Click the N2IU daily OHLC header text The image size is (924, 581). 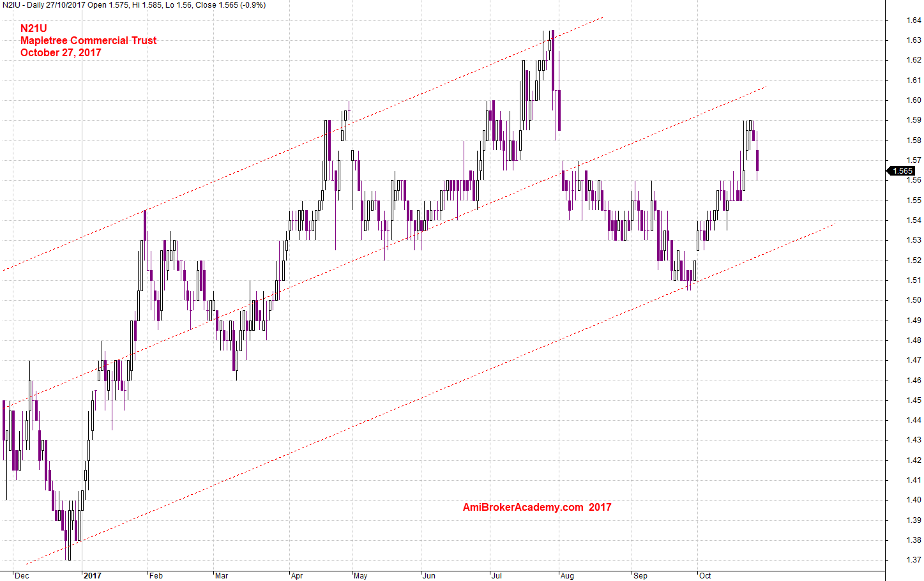coord(134,5)
